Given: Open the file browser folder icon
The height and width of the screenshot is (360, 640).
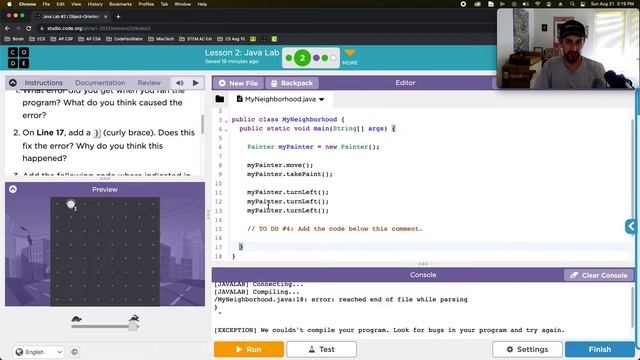Looking at the screenshot, I should click(220, 99).
